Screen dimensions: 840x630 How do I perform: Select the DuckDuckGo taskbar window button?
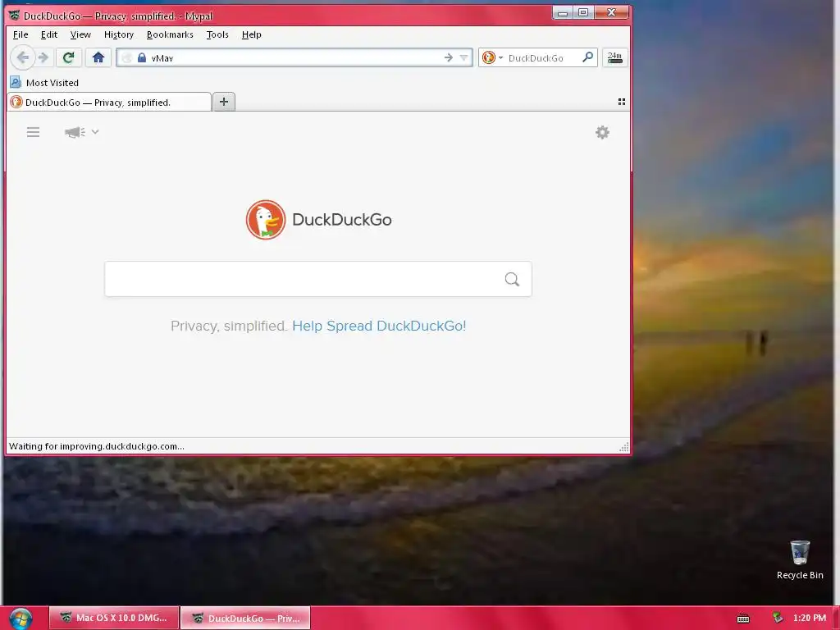pyautogui.click(x=245, y=618)
